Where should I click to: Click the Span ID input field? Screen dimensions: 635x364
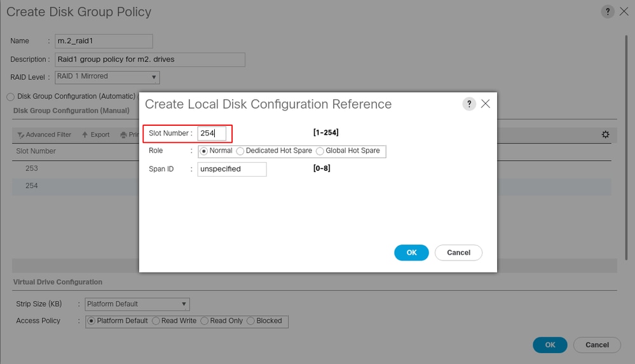[x=231, y=169]
